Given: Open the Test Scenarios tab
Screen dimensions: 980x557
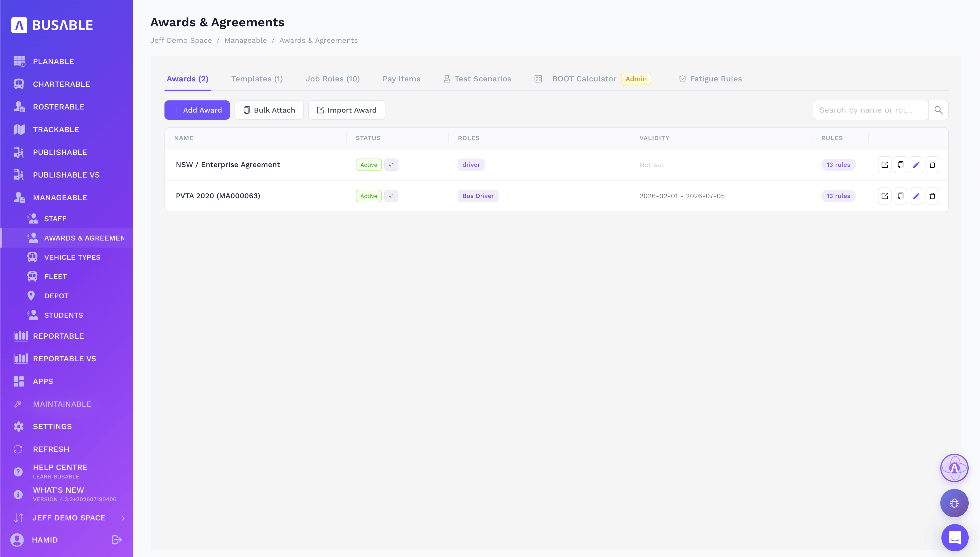Looking at the screenshot, I should tap(477, 79).
